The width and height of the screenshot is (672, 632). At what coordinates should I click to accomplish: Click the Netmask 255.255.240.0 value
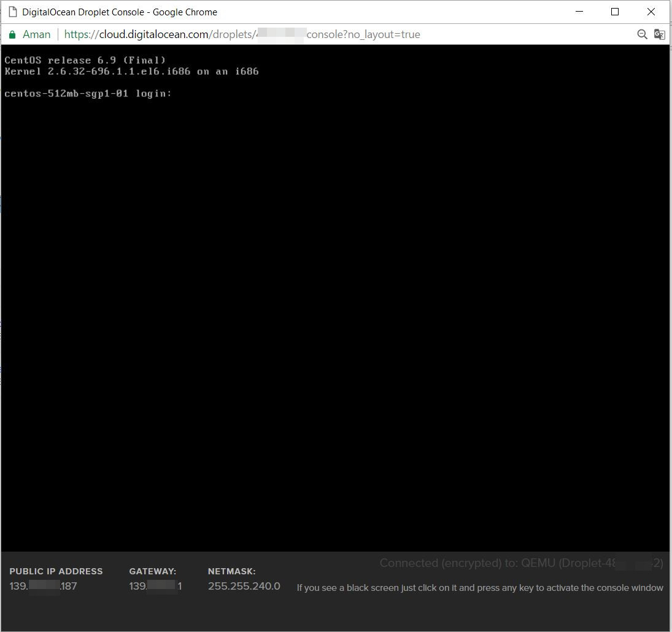coord(244,586)
